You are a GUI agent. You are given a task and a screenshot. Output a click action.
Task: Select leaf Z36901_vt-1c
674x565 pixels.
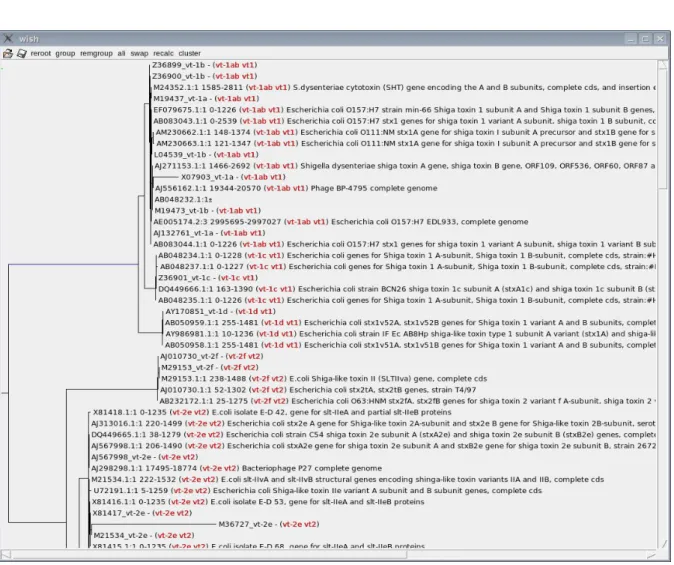tap(184, 277)
